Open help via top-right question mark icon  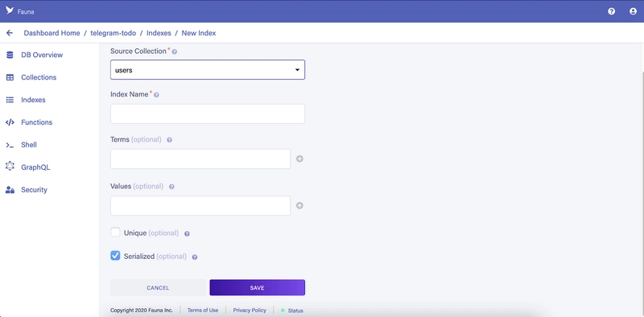pos(611,11)
